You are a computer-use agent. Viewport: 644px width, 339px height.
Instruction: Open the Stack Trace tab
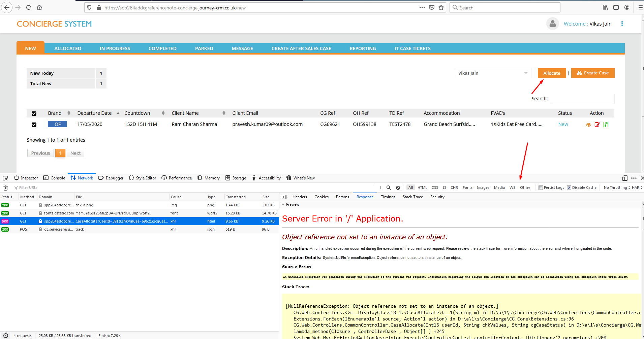point(412,197)
